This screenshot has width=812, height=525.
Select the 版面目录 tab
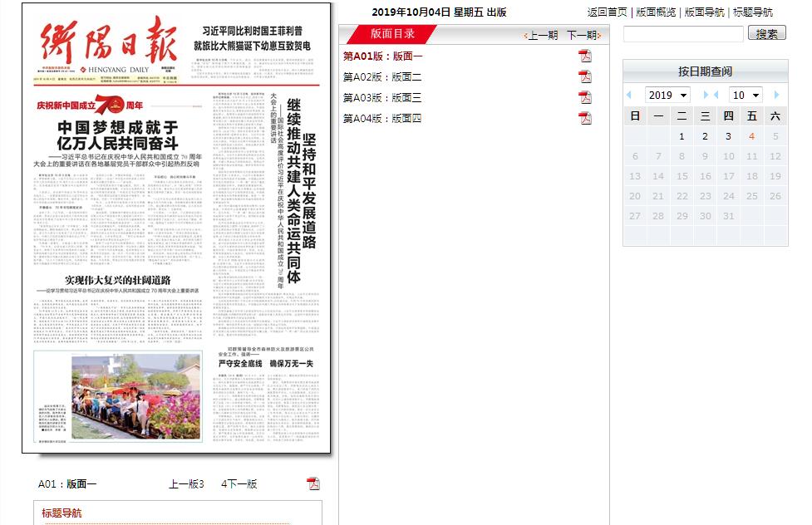click(x=392, y=34)
